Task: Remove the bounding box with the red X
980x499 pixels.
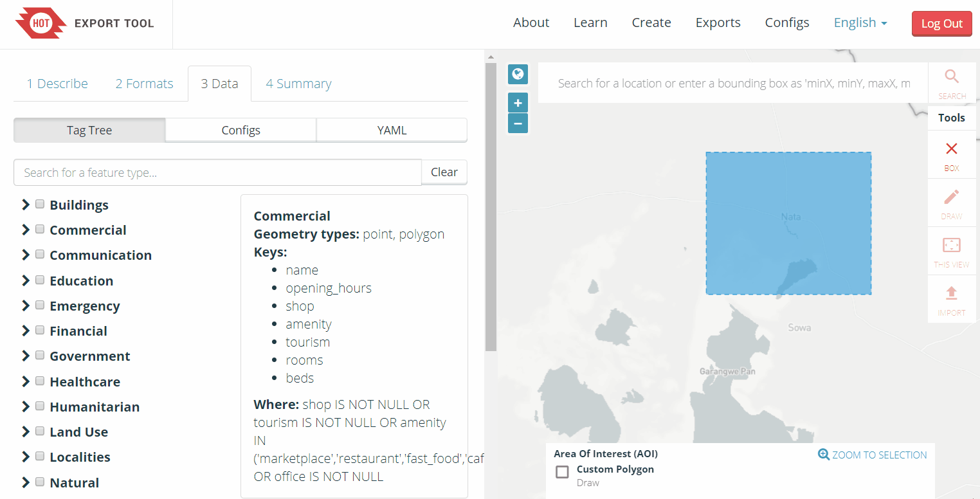Action: click(x=952, y=149)
